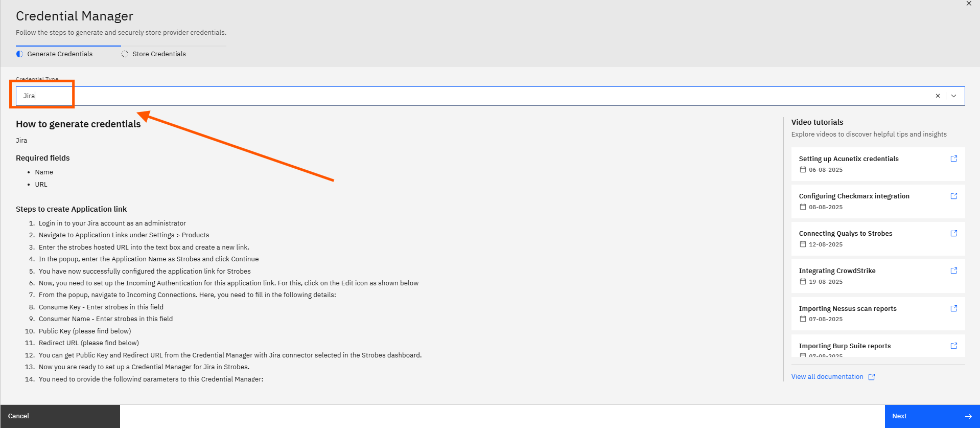The width and height of the screenshot is (980, 428).
Task: Click the 07-08-2025 date on Nessus card
Action: [826, 319]
